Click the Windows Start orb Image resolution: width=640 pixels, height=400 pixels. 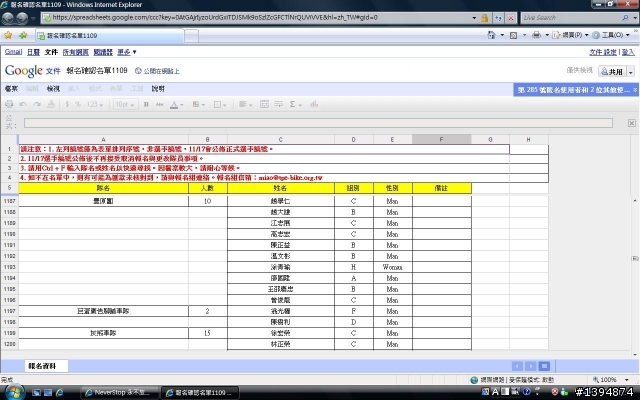tap(13, 392)
